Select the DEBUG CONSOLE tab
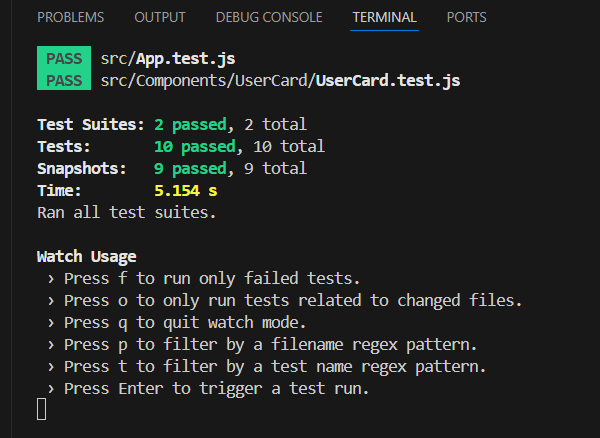600x438 pixels. [269, 17]
